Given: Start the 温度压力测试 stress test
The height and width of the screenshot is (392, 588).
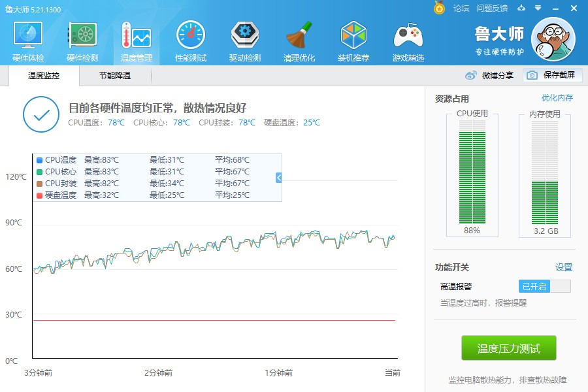Looking at the screenshot, I should (509, 348).
